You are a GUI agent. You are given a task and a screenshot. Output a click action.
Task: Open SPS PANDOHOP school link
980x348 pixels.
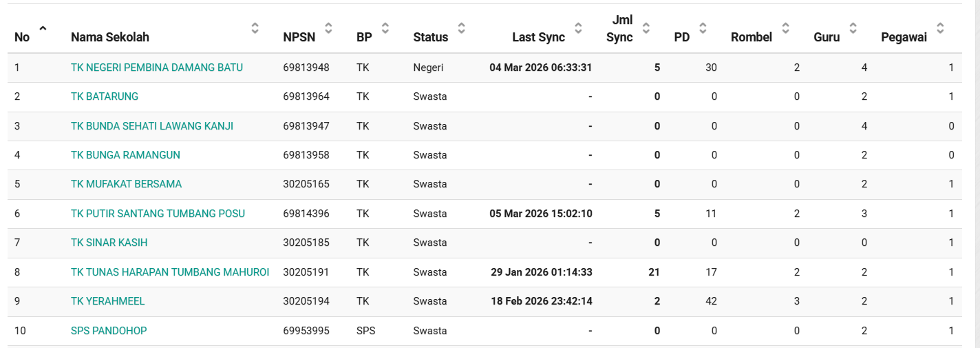click(109, 331)
